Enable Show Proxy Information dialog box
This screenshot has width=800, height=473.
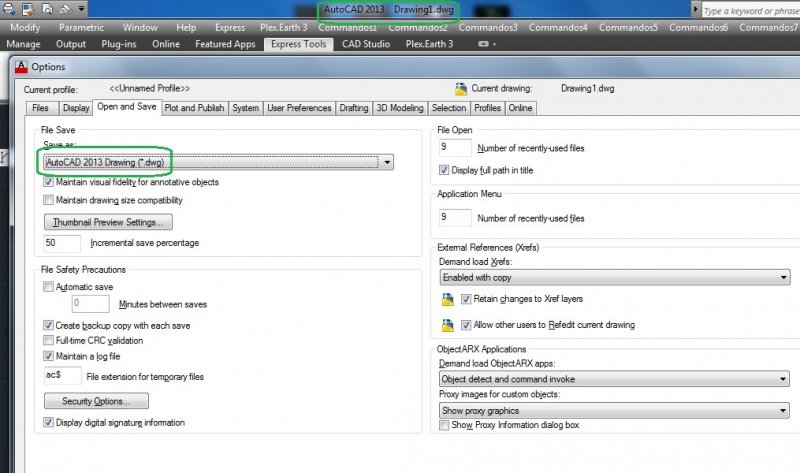click(444, 425)
